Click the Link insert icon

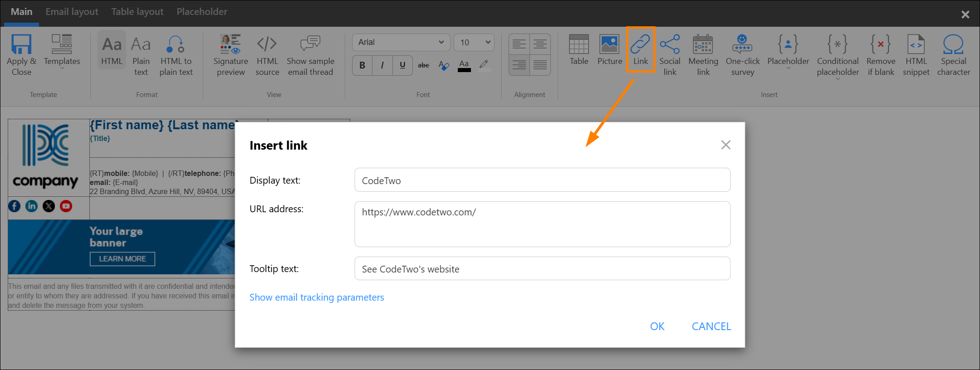(x=641, y=44)
